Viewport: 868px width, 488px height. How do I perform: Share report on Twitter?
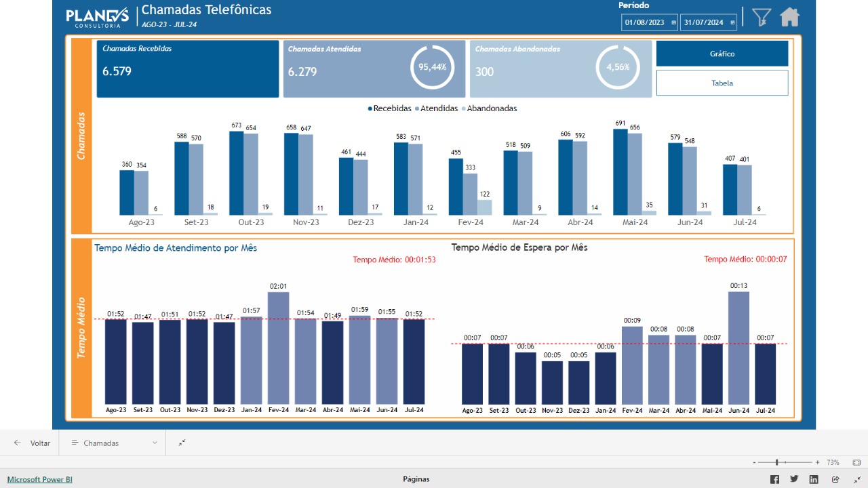click(794, 479)
